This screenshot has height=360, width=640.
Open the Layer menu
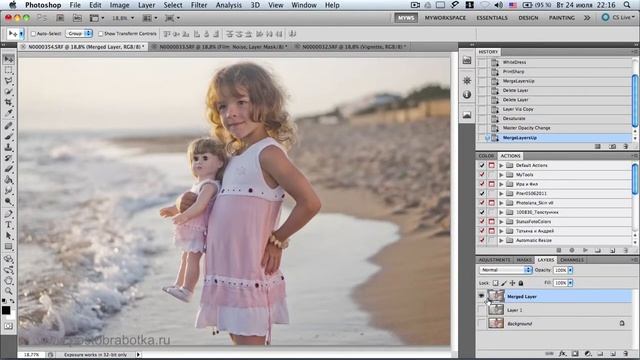[146, 5]
